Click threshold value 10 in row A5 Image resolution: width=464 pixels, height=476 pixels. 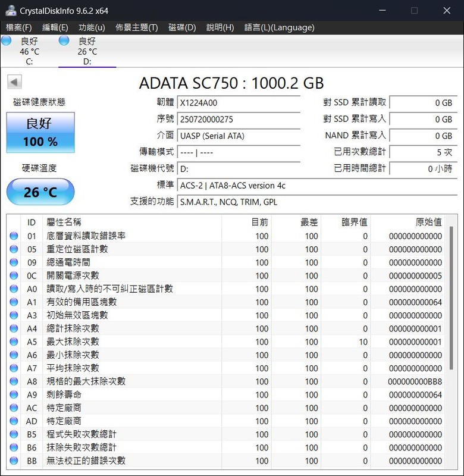tap(363, 342)
